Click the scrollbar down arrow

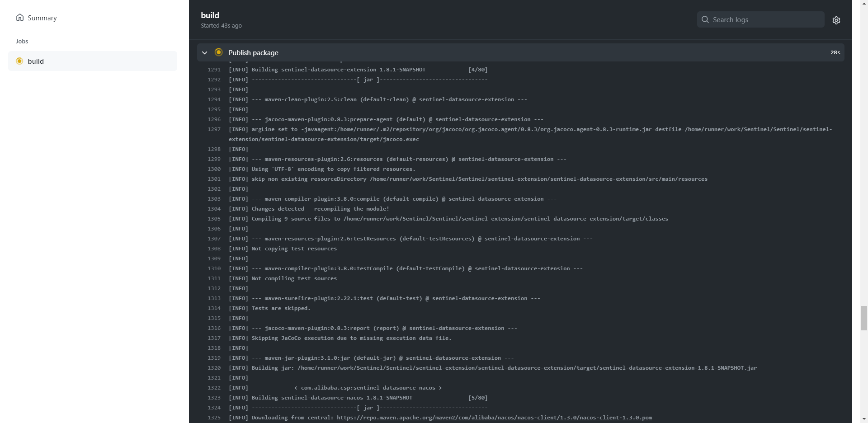click(864, 419)
